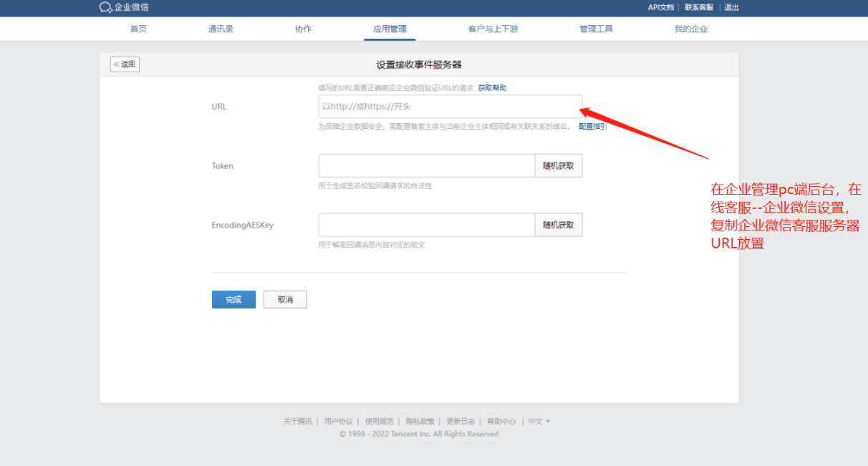868x466 pixels.
Task: Open the 管理工具 tab
Action: [596, 29]
